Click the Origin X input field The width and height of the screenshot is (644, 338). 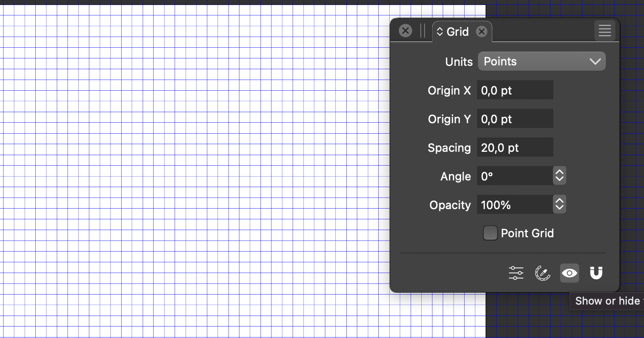click(515, 90)
